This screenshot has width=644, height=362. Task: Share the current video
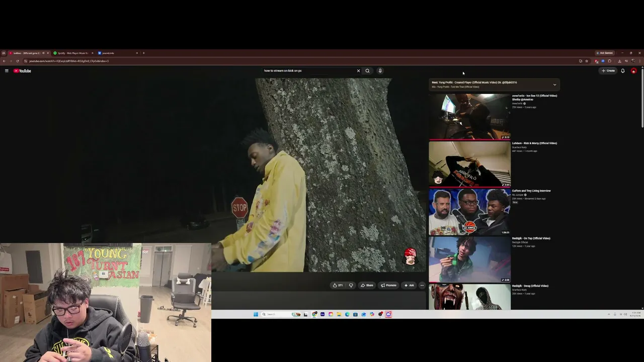pos(367,285)
